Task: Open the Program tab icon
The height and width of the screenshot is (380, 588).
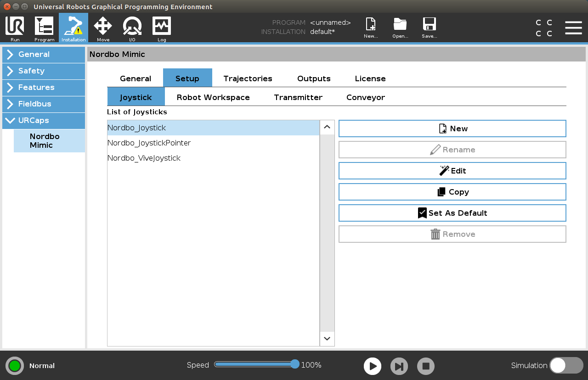Action: pyautogui.click(x=44, y=28)
